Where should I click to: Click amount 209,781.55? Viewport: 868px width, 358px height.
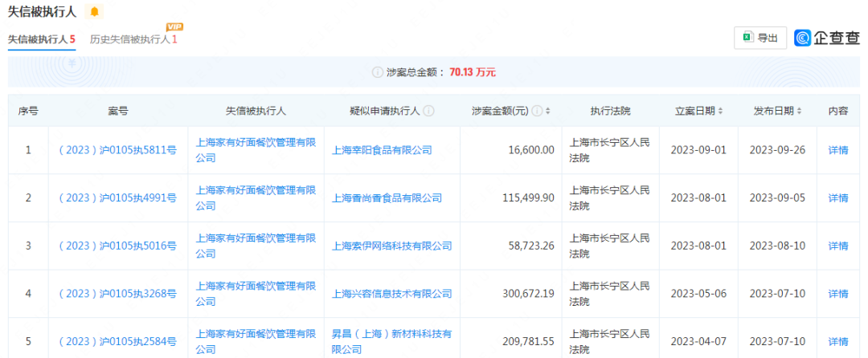pyautogui.click(x=529, y=342)
